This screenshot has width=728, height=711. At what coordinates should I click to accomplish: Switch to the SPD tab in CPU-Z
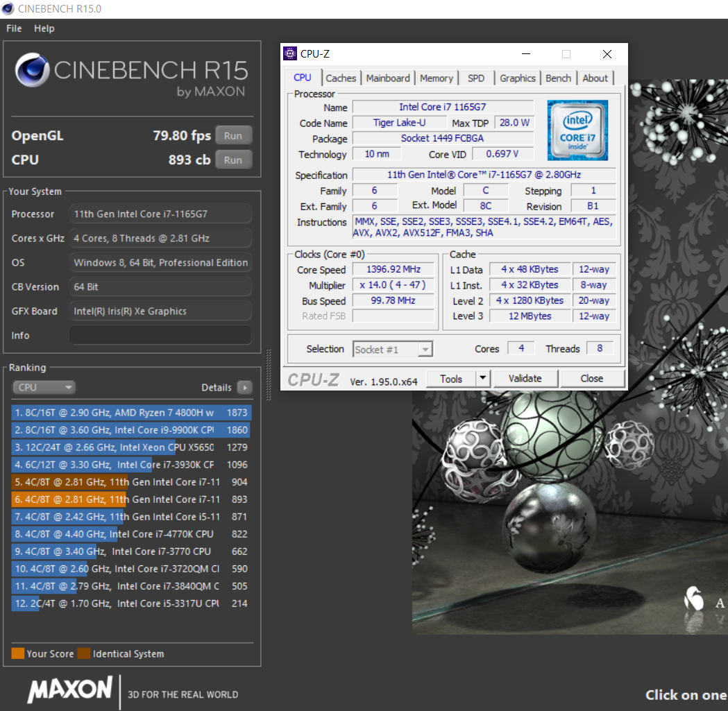(476, 78)
